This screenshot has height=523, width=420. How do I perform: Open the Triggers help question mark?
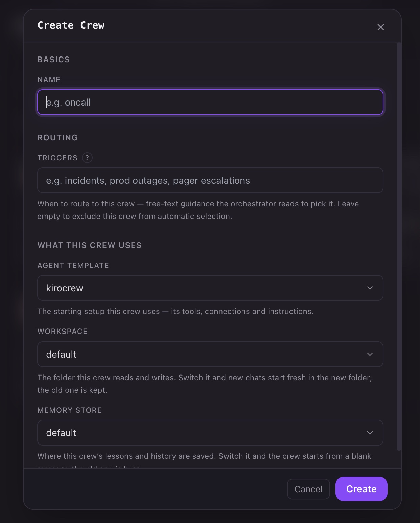tap(87, 158)
